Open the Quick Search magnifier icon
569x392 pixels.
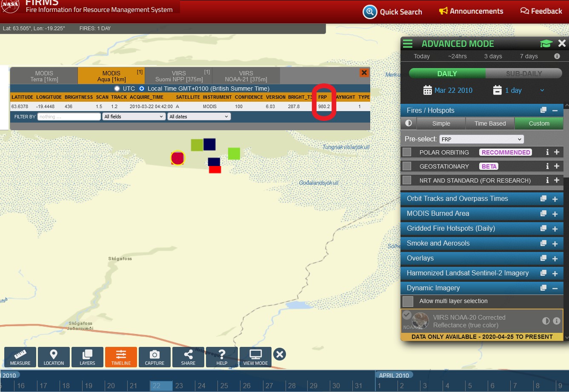click(x=370, y=11)
